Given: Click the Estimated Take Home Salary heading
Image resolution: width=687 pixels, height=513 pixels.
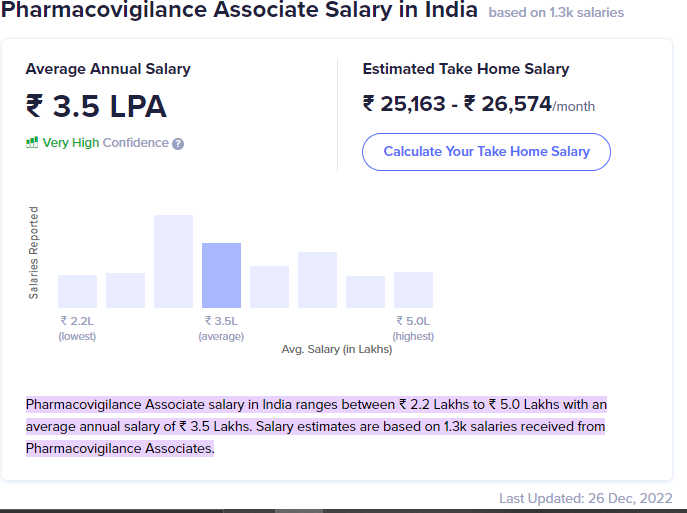Looking at the screenshot, I should coord(466,69).
